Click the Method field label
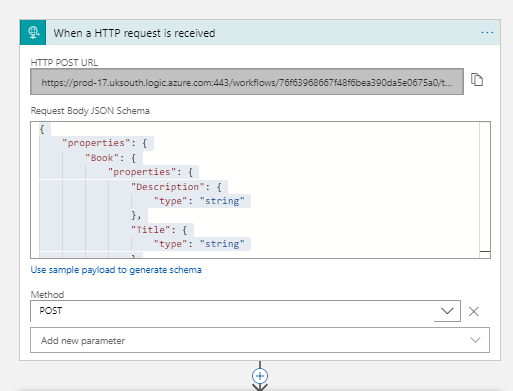This screenshot has width=513, height=391. [47, 295]
